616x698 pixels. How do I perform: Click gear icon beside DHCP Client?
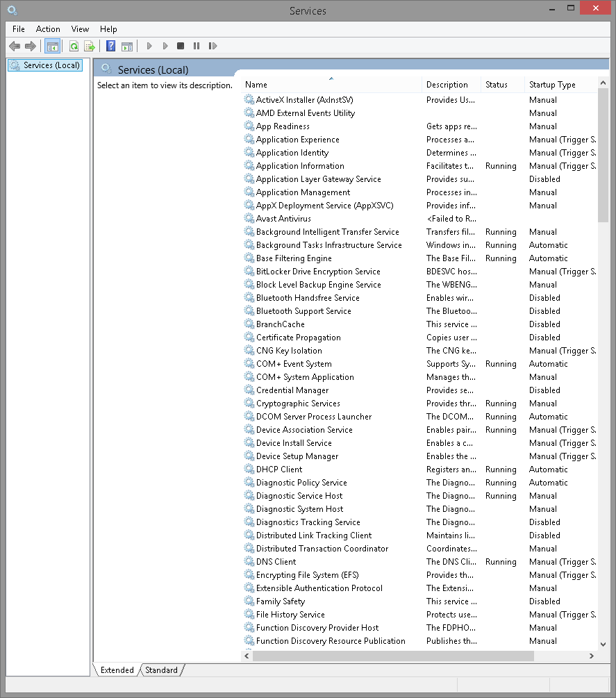[x=249, y=470]
